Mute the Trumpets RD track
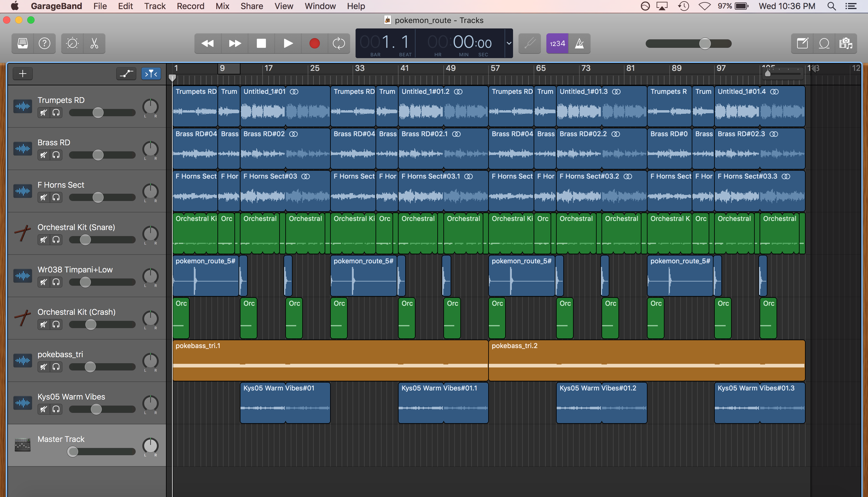The width and height of the screenshot is (868, 497). [44, 113]
